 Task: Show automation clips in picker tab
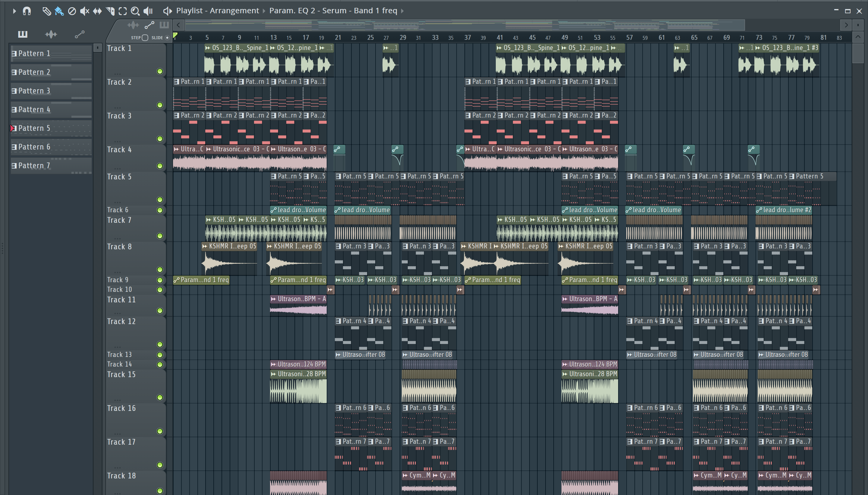pos(80,34)
